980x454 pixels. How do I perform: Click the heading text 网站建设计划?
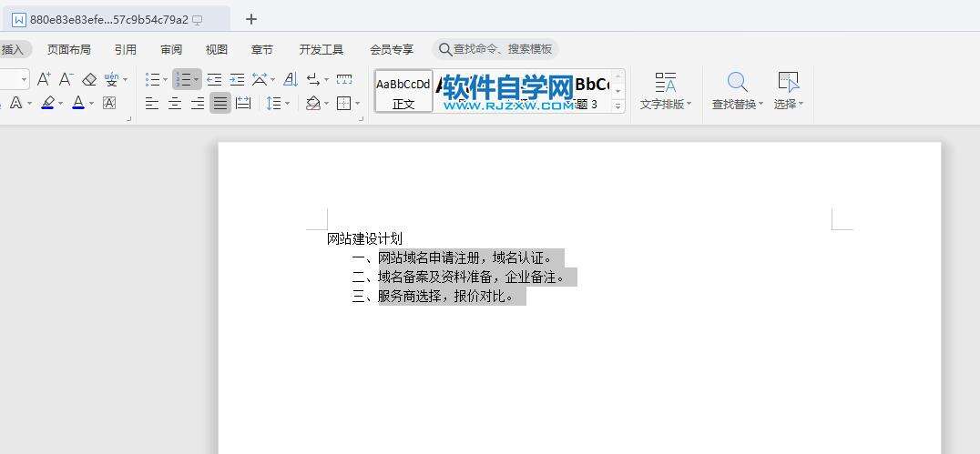364,238
